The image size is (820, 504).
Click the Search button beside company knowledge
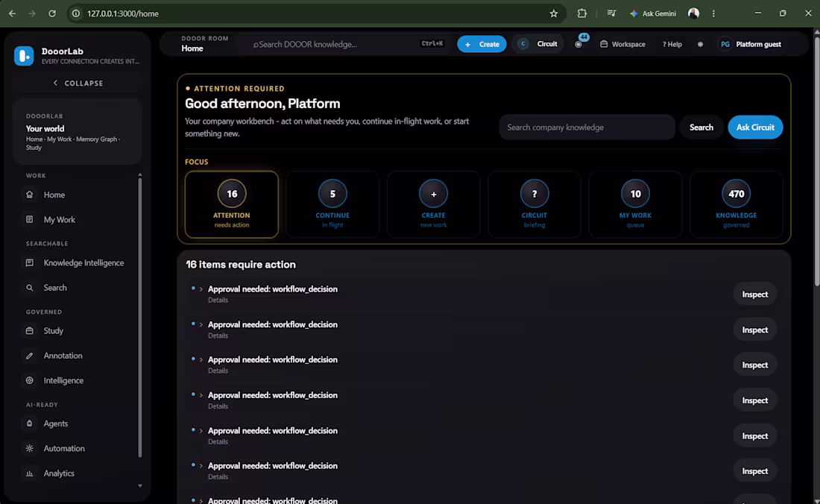[701, 127]
